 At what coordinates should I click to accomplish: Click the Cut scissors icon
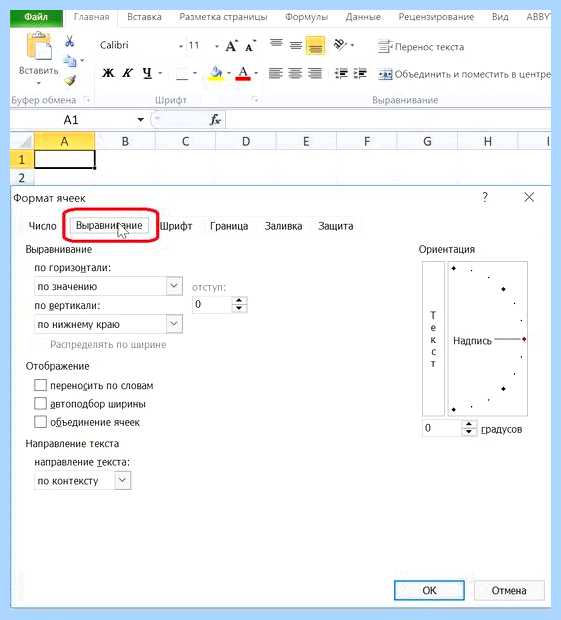click(70, 41)
